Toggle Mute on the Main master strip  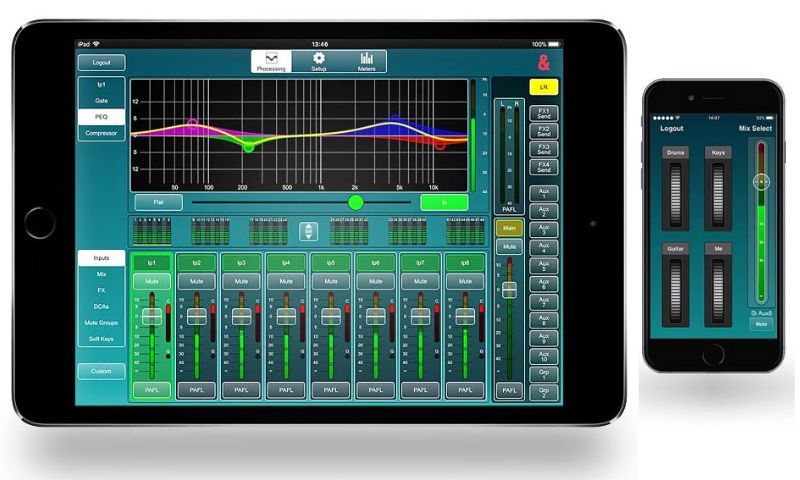[508, 245]
